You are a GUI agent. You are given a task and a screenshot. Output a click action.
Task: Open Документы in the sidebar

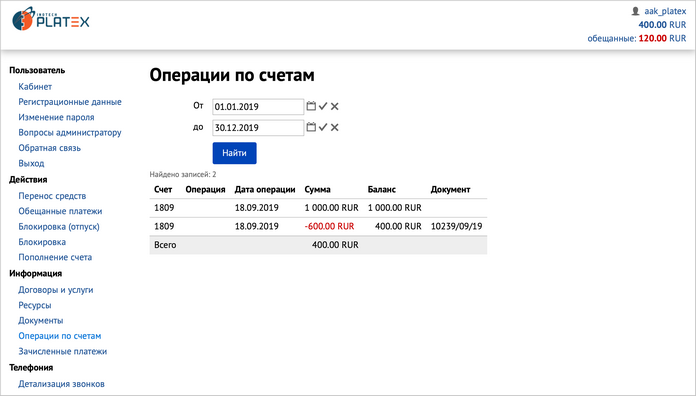40,320
